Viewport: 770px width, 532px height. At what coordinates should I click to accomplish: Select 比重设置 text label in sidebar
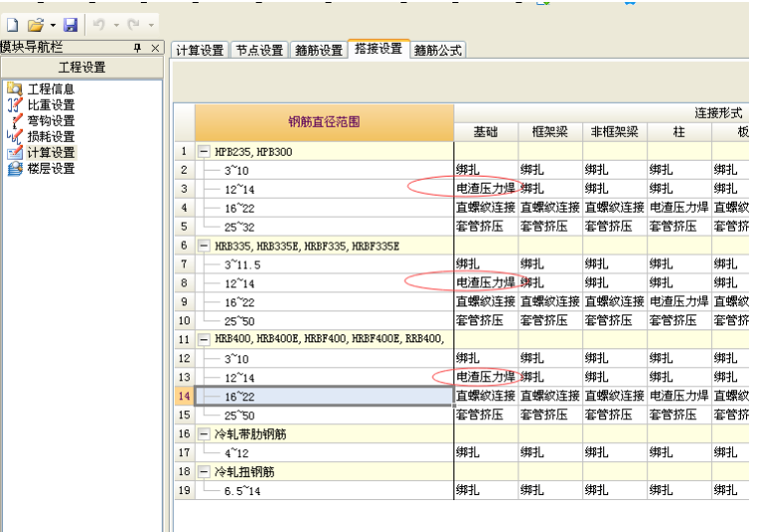[51, 105]
